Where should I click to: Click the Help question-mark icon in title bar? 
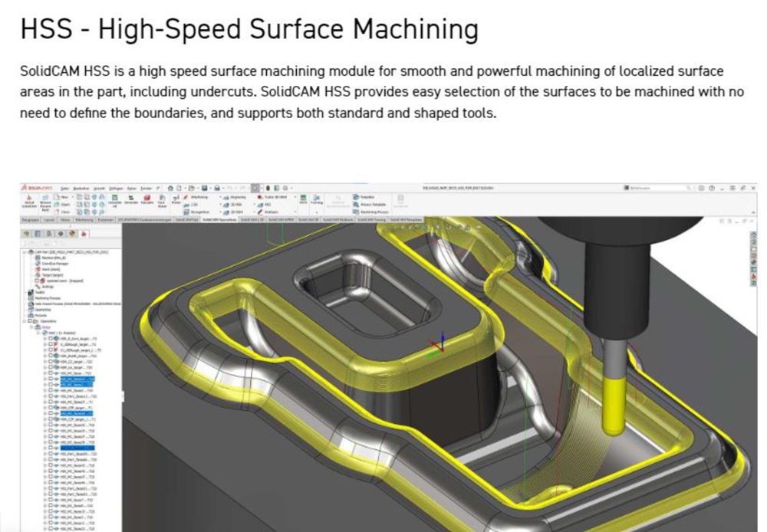pyautogui.click(x=712, y=188)
